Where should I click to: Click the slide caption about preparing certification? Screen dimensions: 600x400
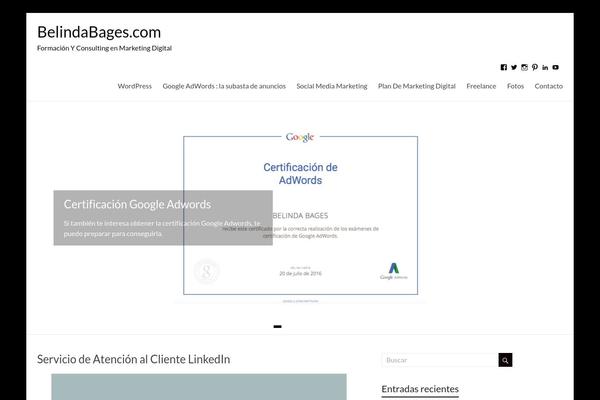point(162,229)
